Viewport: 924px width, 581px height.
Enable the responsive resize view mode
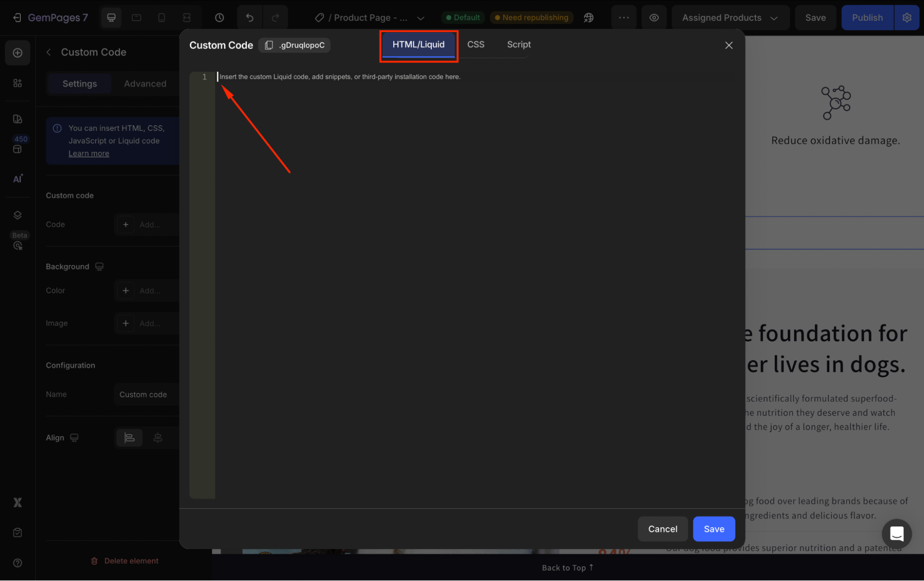tap(186, 17)
